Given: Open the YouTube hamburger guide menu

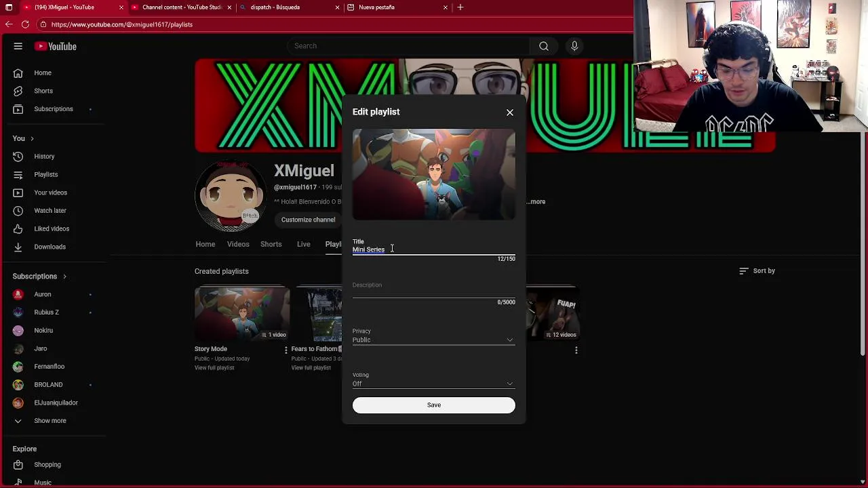Looking at the screenshot, I should pyautogui.click(x=18, y=46).
